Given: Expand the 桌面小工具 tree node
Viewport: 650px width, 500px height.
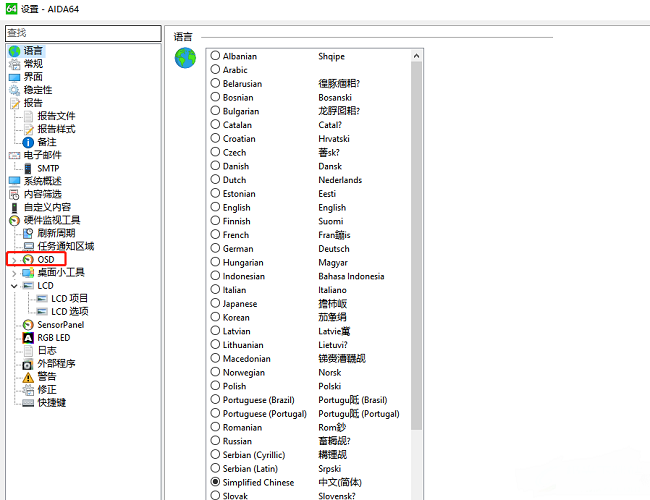Looking at the screenshot, I should 14,272.
